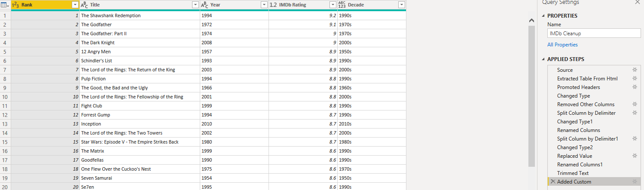Open filter dropdown for Year column
Viewport: 644px width, 190px height.
click(x=264, y=5)
